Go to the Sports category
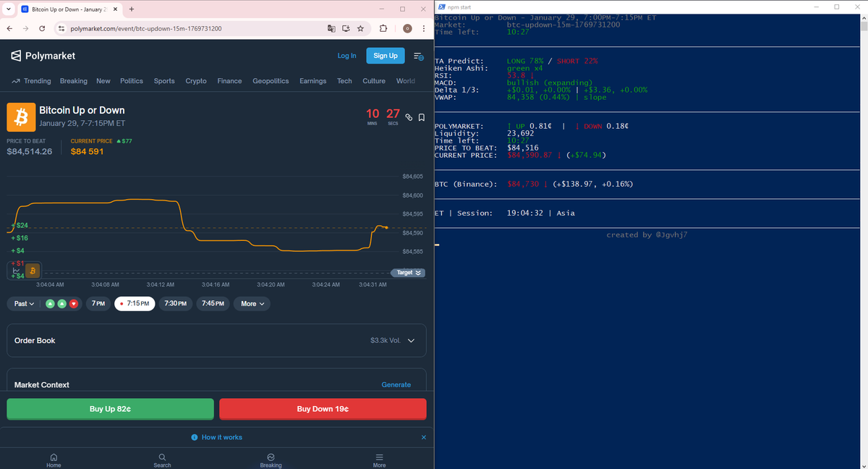Screen dimensions: 868x469 164,81
